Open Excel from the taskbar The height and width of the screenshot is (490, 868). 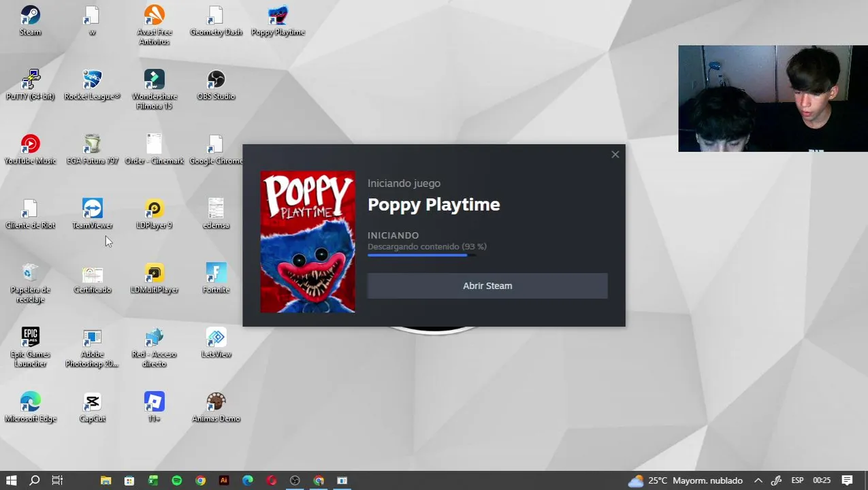point(153,480)
